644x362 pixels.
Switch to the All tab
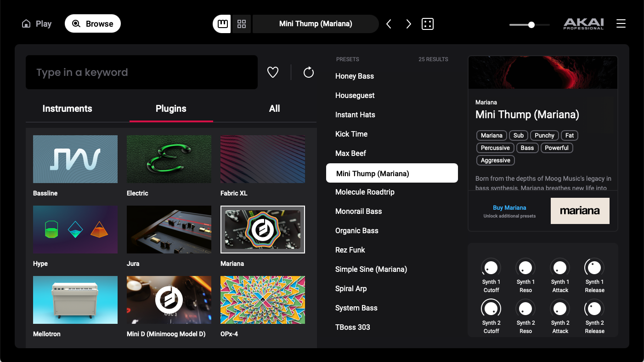point(275,109)
